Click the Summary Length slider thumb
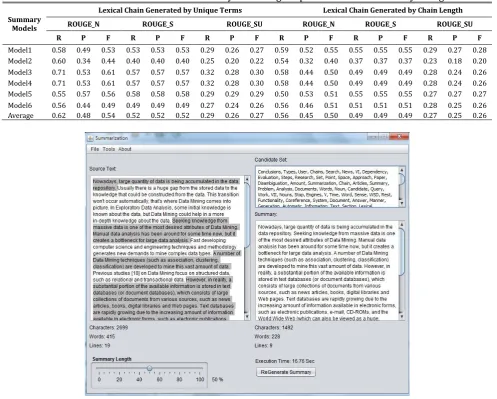This screenshot has height=399, width=497. [x=150, y=368]
